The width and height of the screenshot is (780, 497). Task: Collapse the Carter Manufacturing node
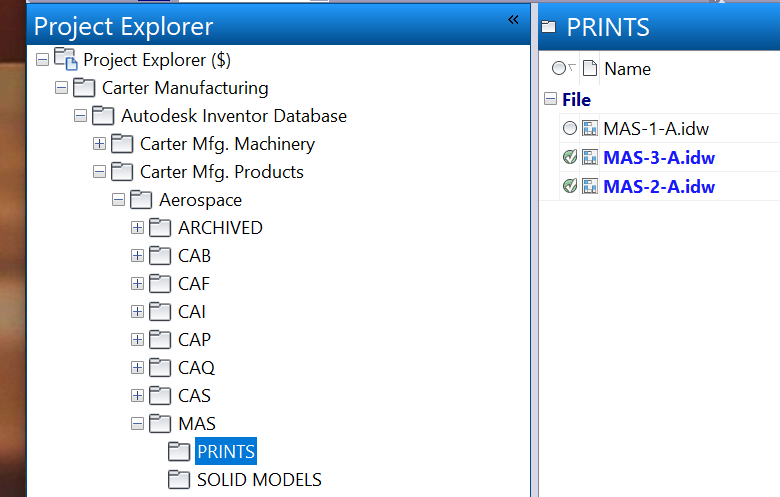pyautogui.click(x=62, y=88)
